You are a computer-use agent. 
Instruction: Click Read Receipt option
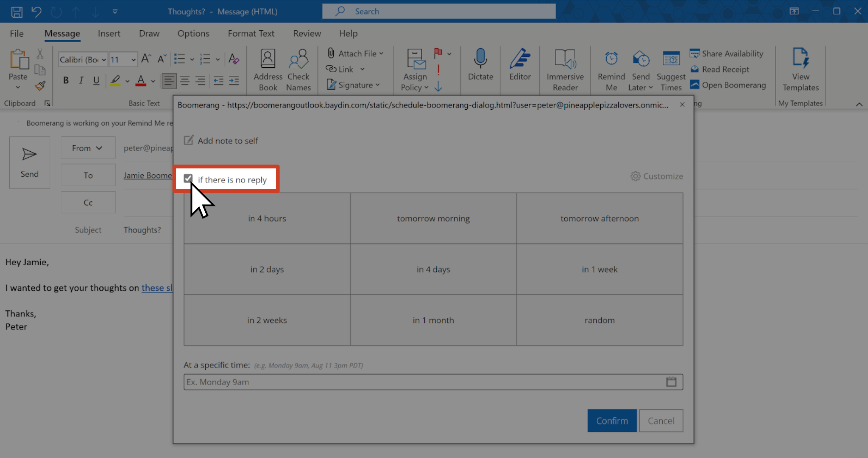point(719,69)
